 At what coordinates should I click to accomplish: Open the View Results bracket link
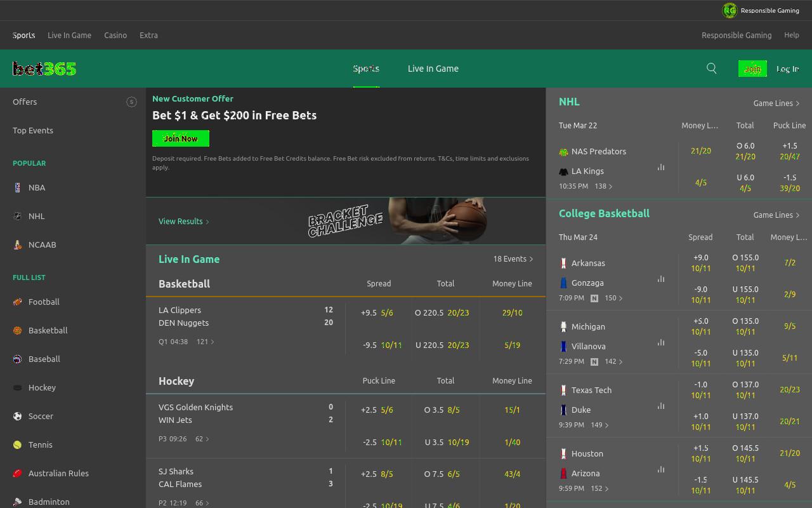click(184, 221)
